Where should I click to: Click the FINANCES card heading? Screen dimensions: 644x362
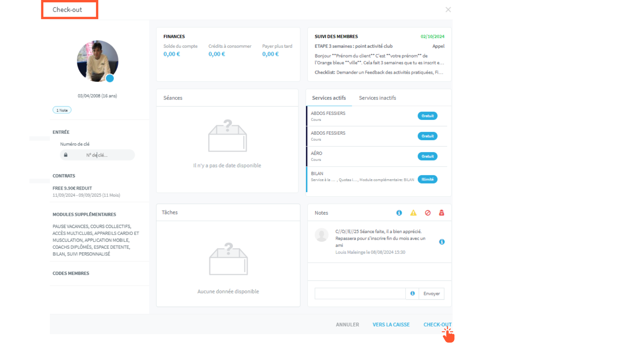(174, 37)
